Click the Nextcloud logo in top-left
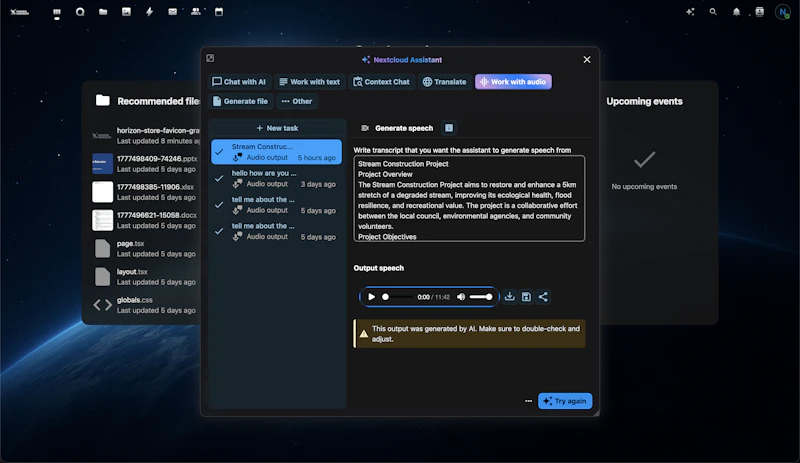The width and height of the screenshot is (800, 463). tap(19, 12)
